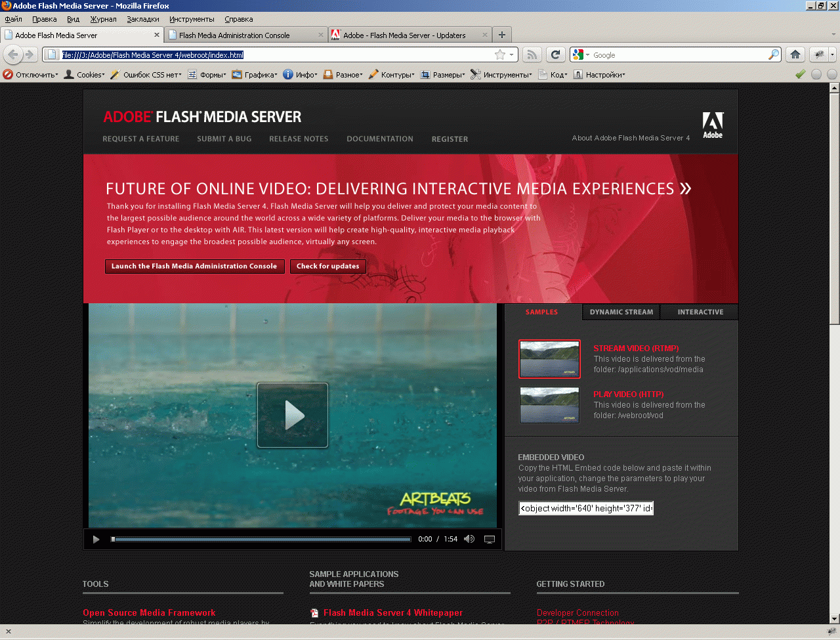Click the Play Video (HTTP) thumbnail
This screenshot has width=840, height=640.
550,405
